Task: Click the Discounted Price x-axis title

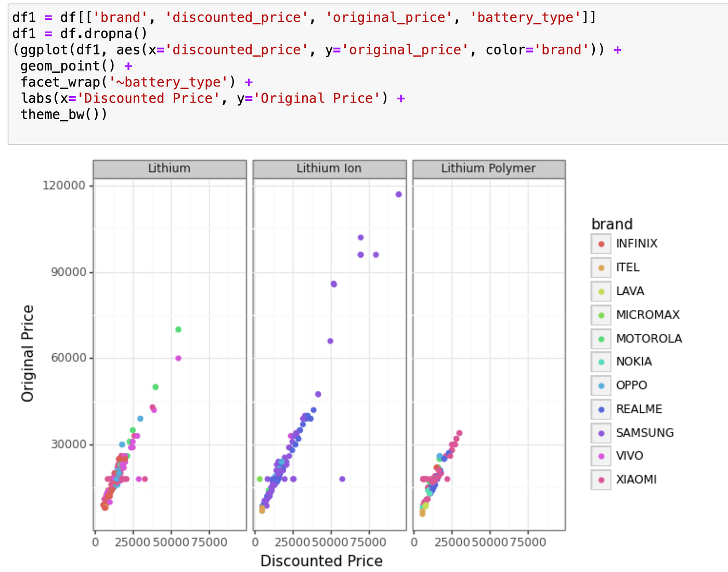Action: (321, 561)
